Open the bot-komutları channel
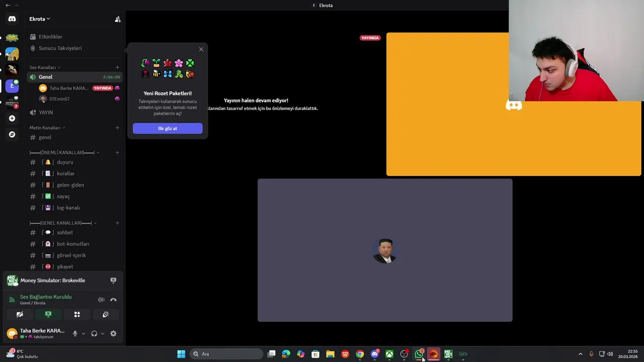This screenshot has height=362, width=644. coord(74,244)
